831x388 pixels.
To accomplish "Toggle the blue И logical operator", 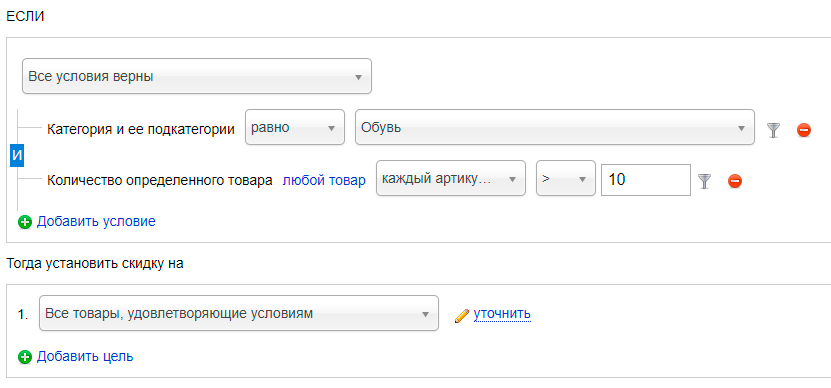I will (x=17, y=156).
